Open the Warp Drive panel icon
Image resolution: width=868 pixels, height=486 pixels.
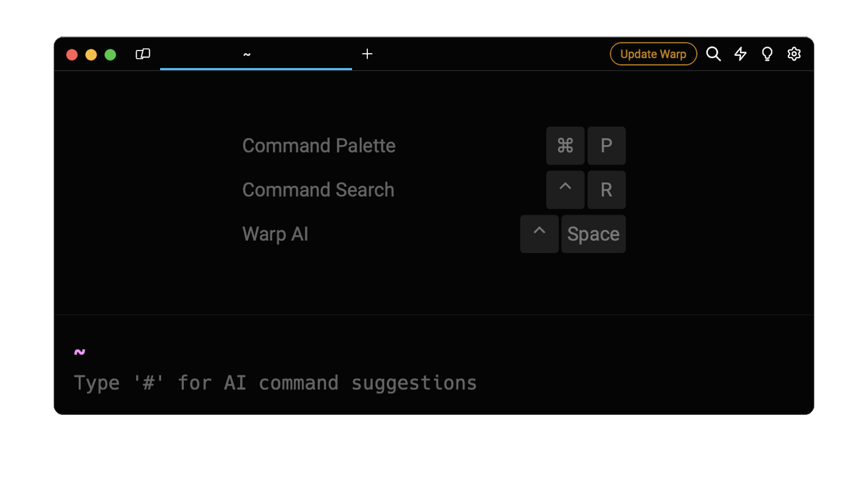[143, 54]
